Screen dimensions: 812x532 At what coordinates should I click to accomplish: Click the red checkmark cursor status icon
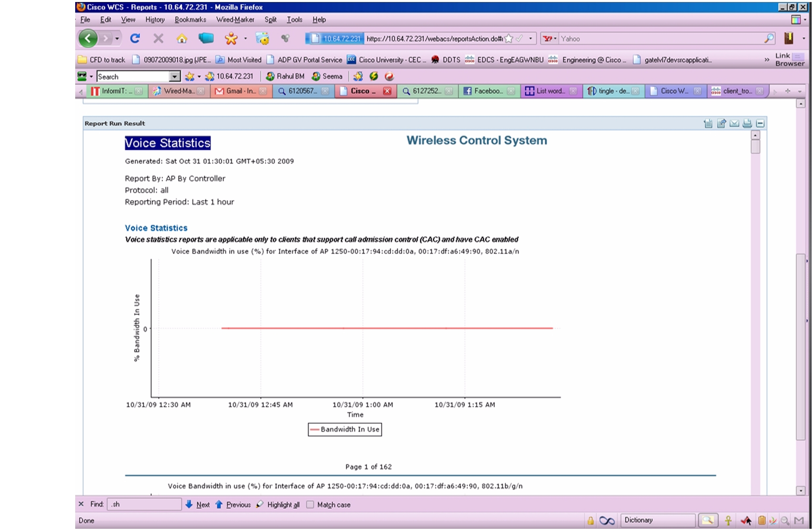(x=746, y=521)
